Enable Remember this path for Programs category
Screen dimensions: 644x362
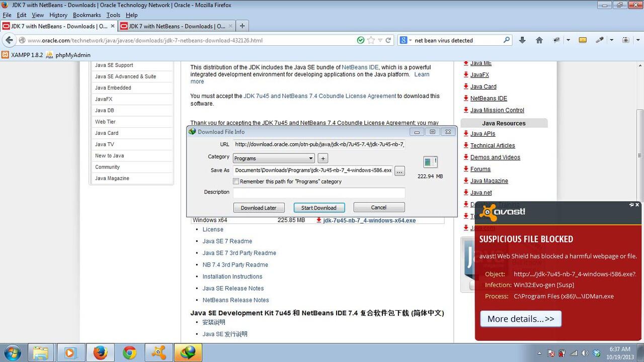(235, 182)
